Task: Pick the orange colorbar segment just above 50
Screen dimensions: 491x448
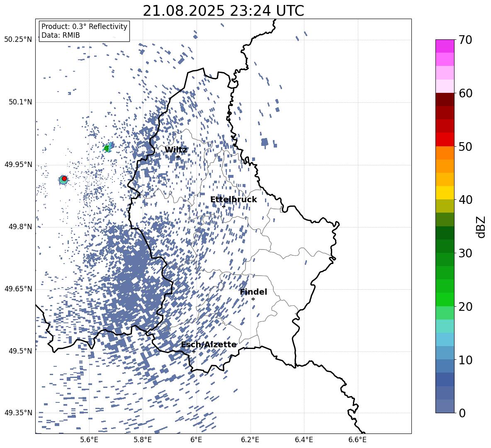Action: click(x=445, y=153)
